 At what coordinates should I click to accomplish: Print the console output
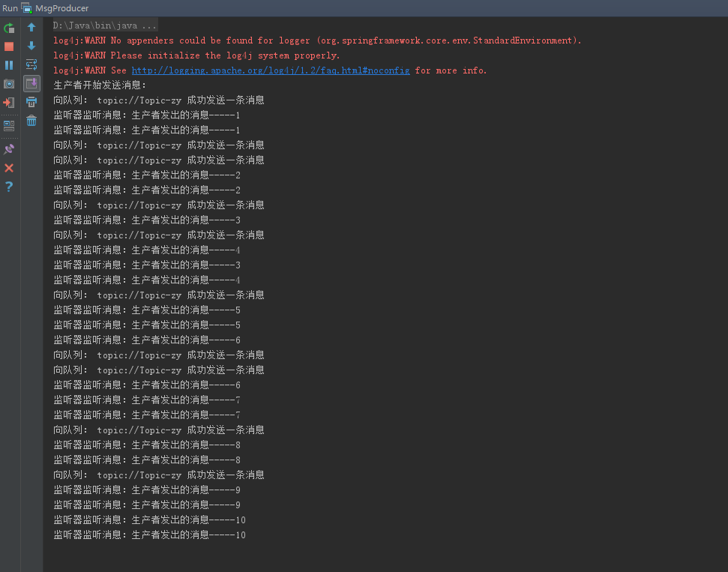[x=31, y=102]
